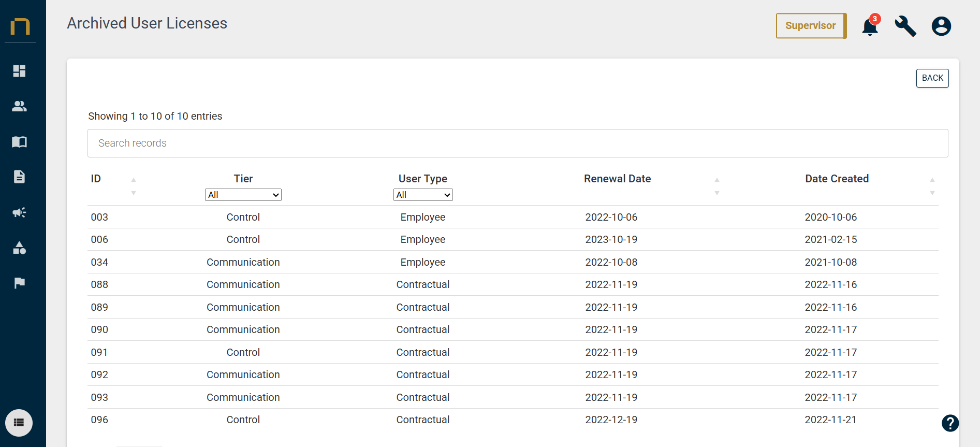980x447 pixels.
Task: Open the dashboard grid icon
Action: 19,71
